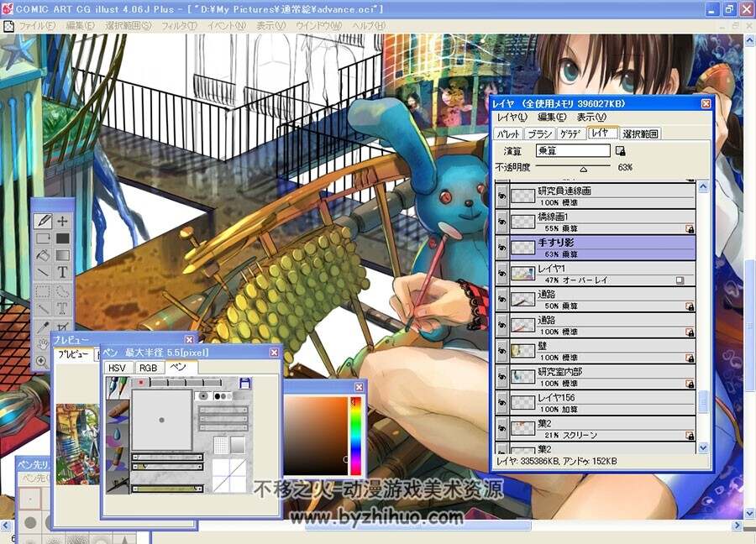Toggle visibility of レイヤ1 layer
This screenshot has height=544, width=756.
[502, 273]
